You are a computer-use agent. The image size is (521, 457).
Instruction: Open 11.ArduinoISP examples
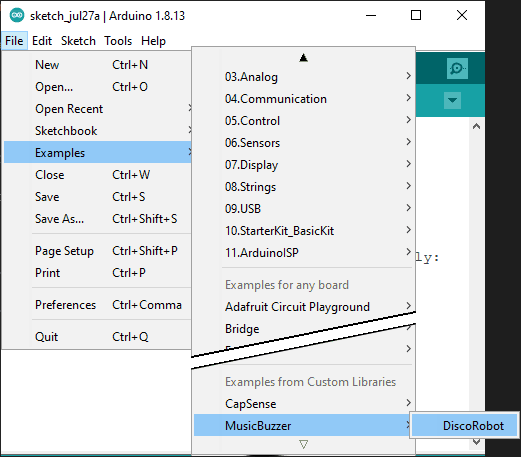coord(304,253)
